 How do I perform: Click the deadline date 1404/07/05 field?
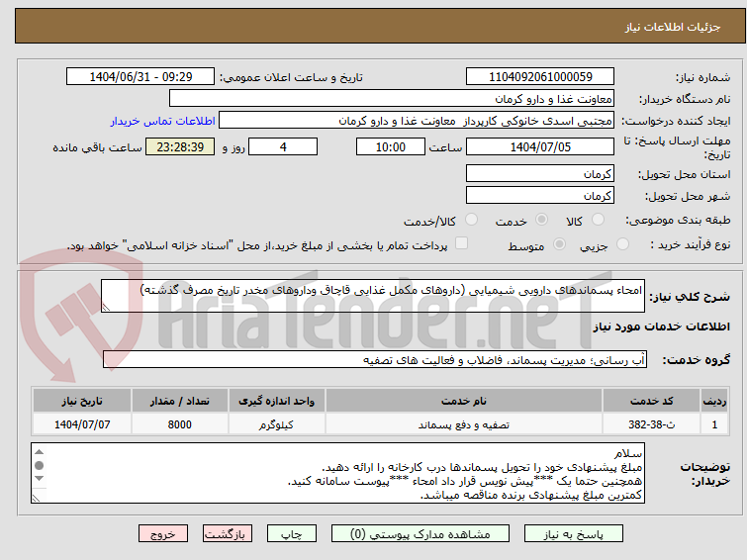540,146
